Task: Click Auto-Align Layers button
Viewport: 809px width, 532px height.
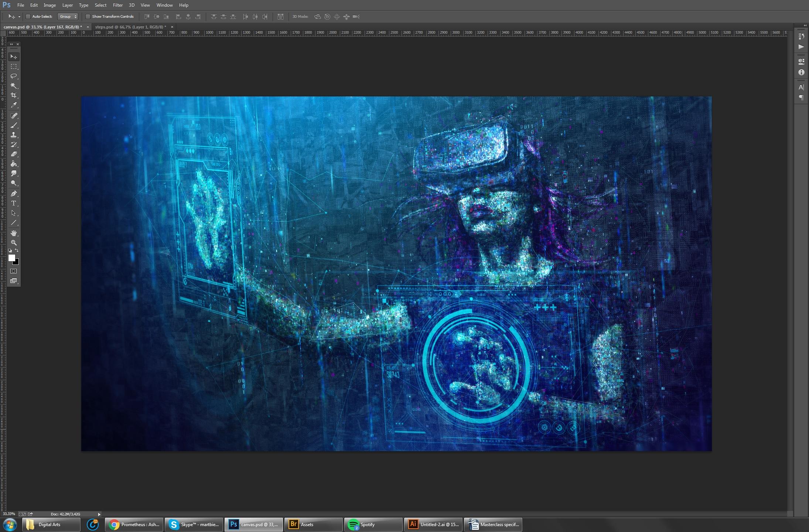Action: pos(280,17)
